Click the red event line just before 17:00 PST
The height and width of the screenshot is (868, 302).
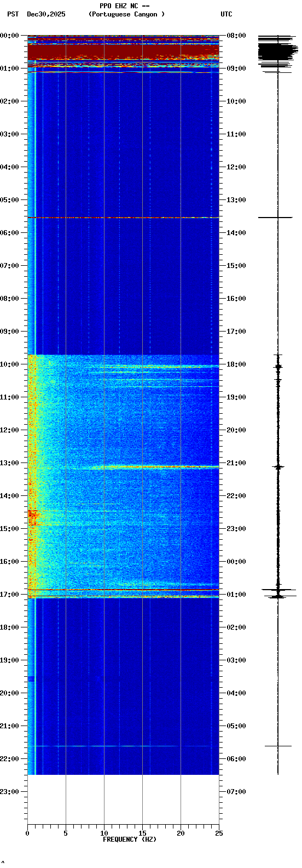pyautogui.click(x=123, y=590)
